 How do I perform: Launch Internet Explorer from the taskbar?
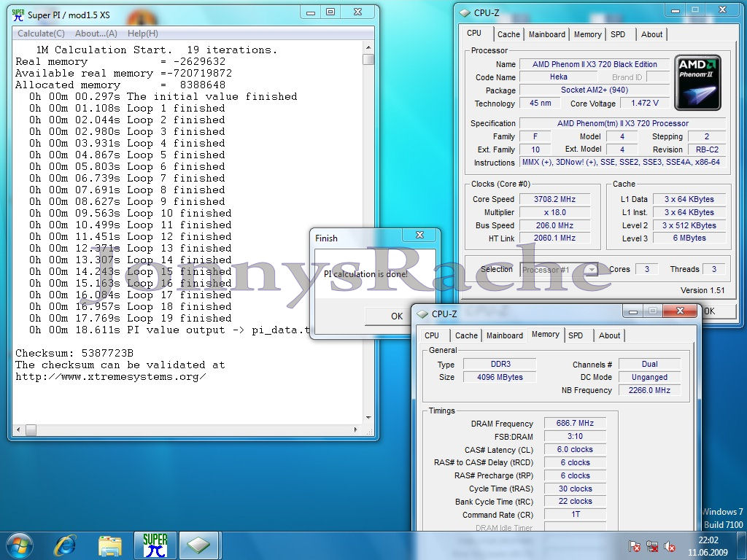pos(65,545)
